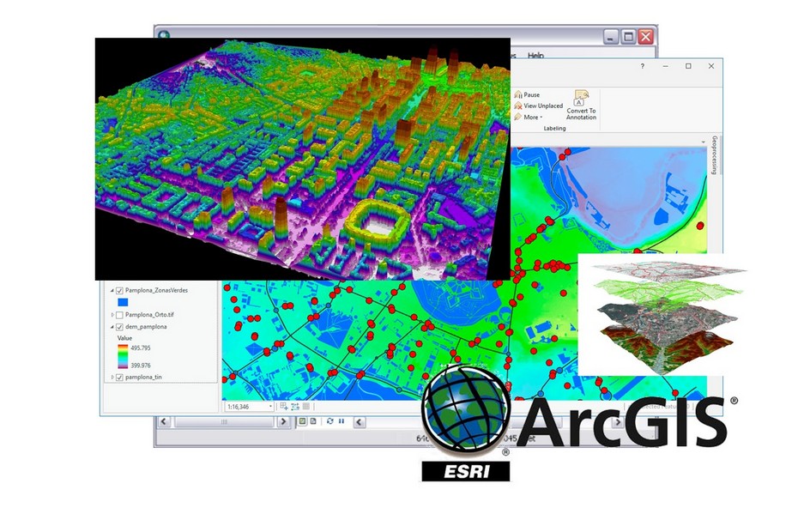Click the constraints icon beside the scale

tap(295, 407)
